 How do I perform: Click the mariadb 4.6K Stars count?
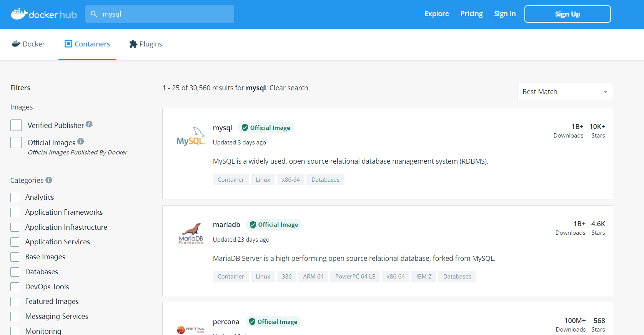pyautogui.click(x=598, y=228)
